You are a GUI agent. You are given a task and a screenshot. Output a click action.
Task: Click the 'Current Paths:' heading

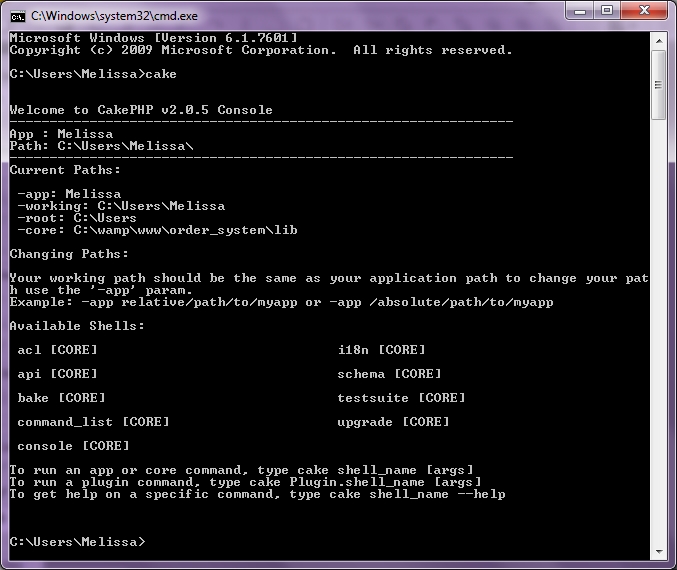65,170
